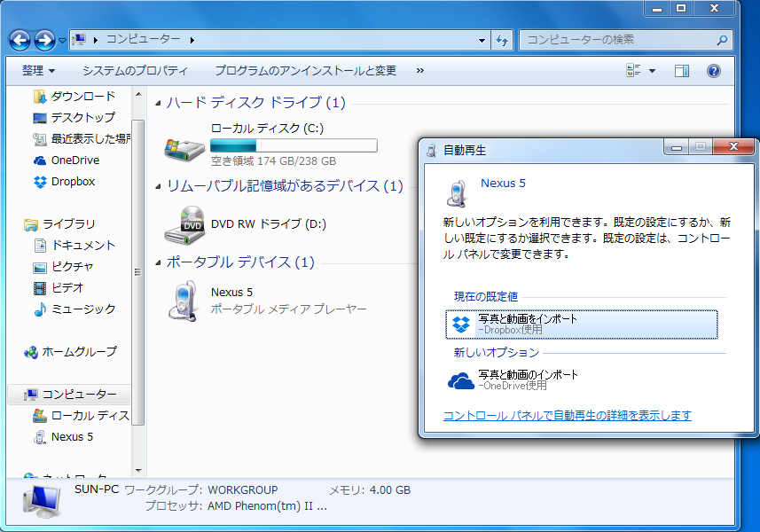Screen dimensions: 760x532
Task: Click 自動再生 title bar icon
Action: pos(431,151)
